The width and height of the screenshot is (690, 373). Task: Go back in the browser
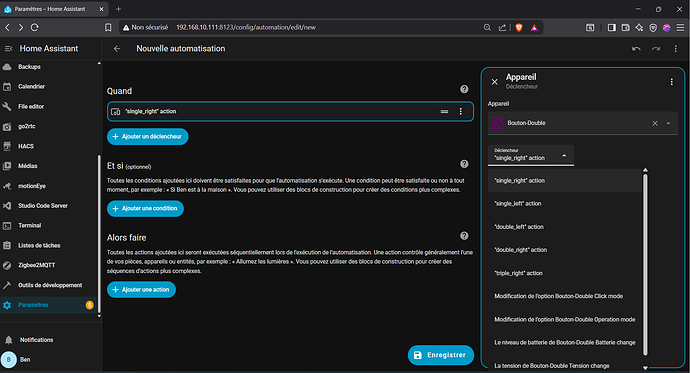click(x=7, y=27)
